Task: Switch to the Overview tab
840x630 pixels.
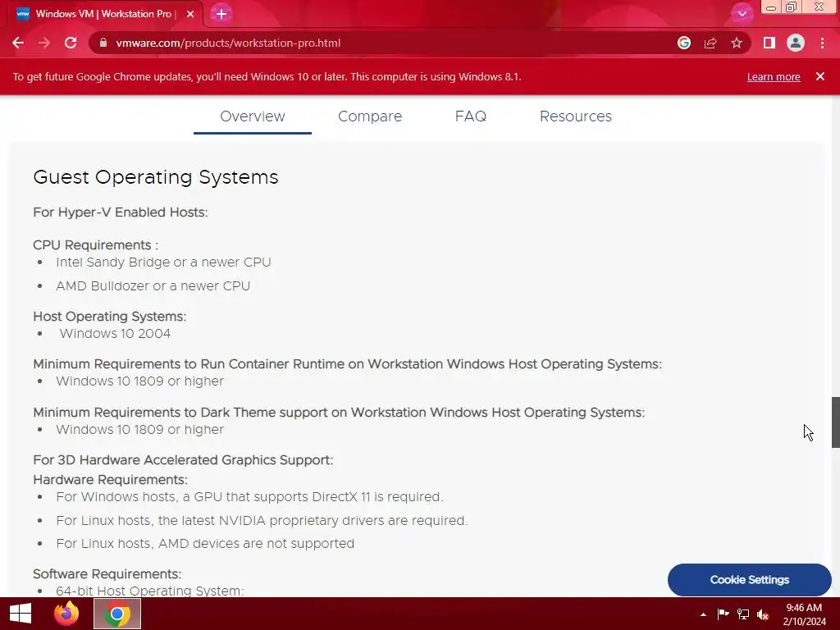Action: (253, 116)
